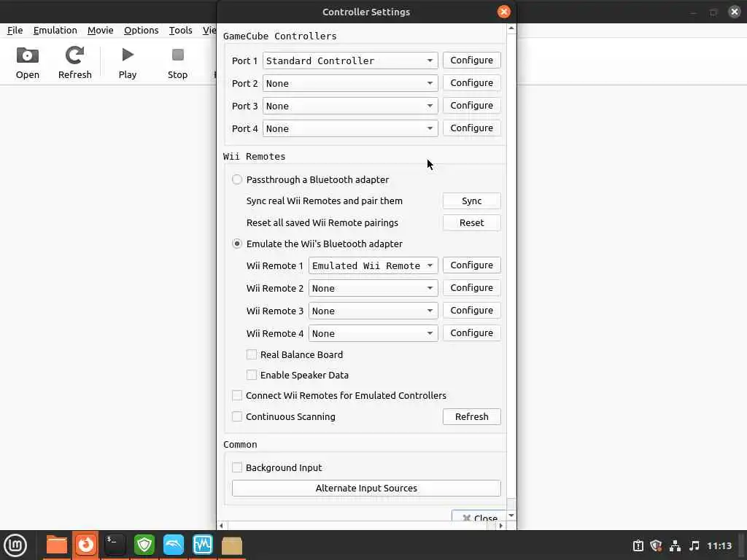The height and width of the screenshot is (560, 747).
Task: Click Reset to clear Wii Remote pairings
Action: tap(472, 223)
